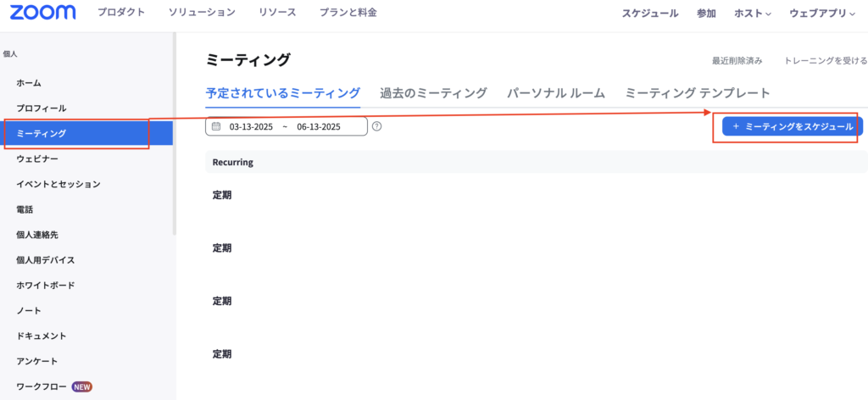Switch to ミーティング テンプレート tab
The image size is (868, 400).
click(x=698, y=93)
